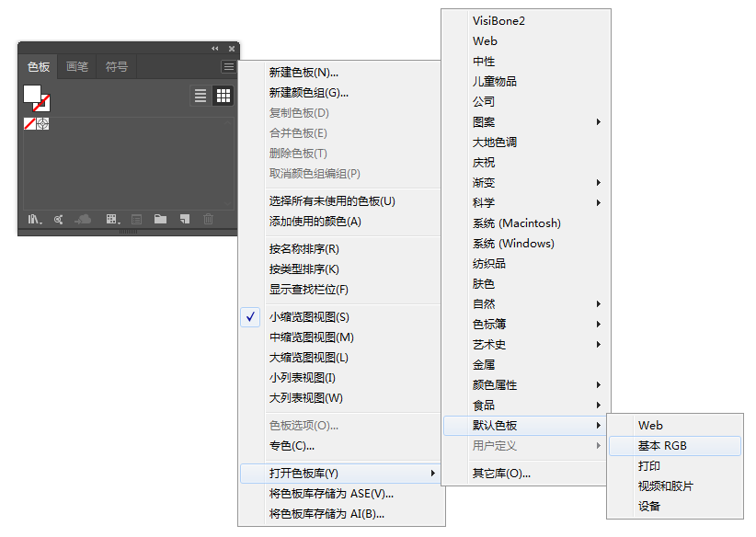Toggle the checked 小缩览图视图(S) option

pyautogui.click(x=340, y=316)
